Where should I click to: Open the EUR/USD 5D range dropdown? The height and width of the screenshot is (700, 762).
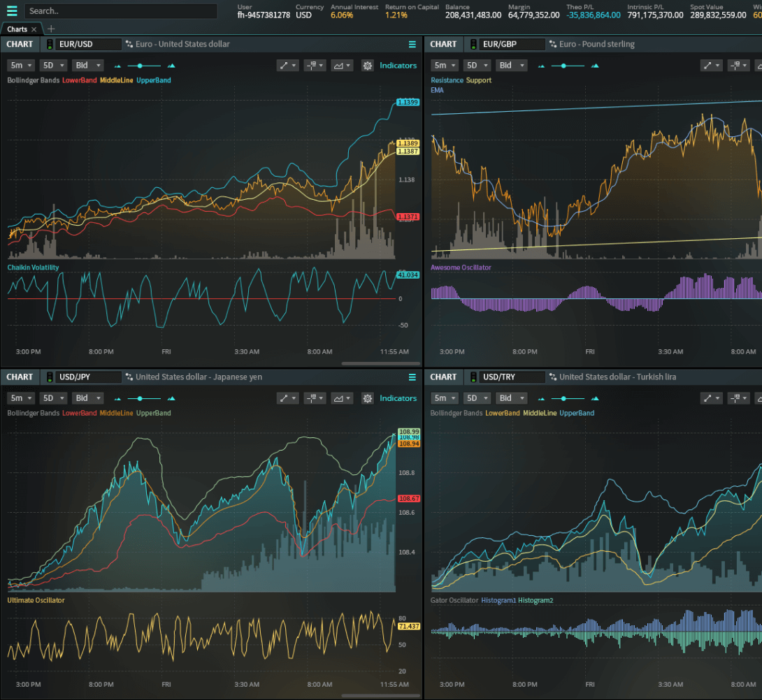click(x=53, y=65)
